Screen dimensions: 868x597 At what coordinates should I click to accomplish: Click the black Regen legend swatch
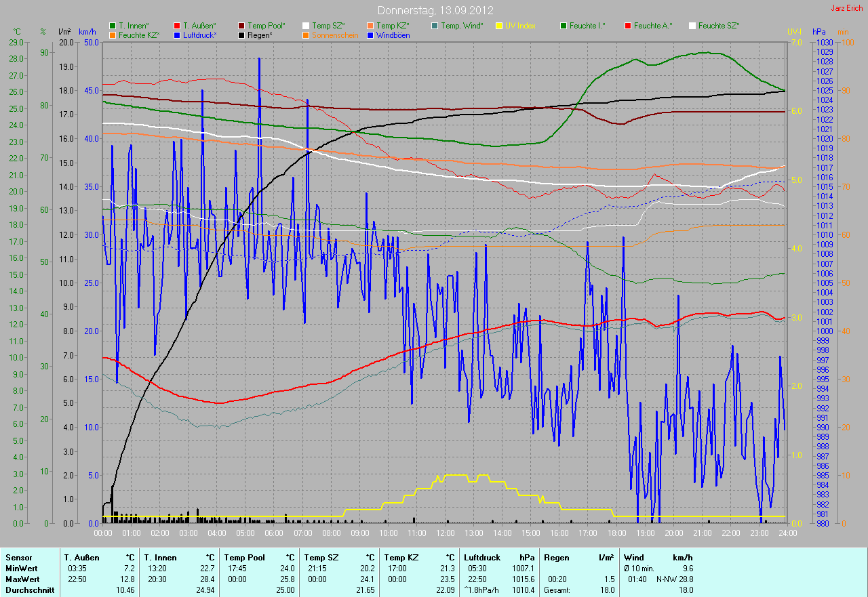tap(241, 35)
